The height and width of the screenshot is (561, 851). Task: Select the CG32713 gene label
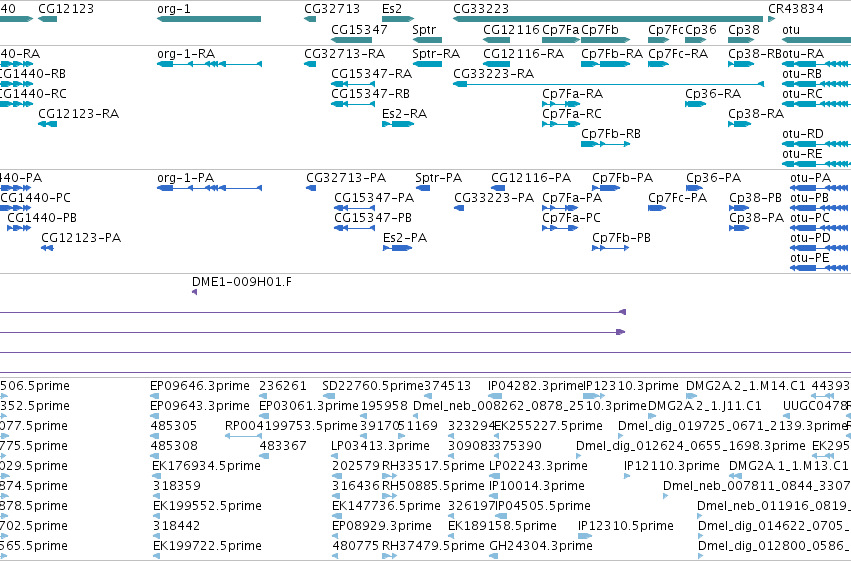point(332,9)
